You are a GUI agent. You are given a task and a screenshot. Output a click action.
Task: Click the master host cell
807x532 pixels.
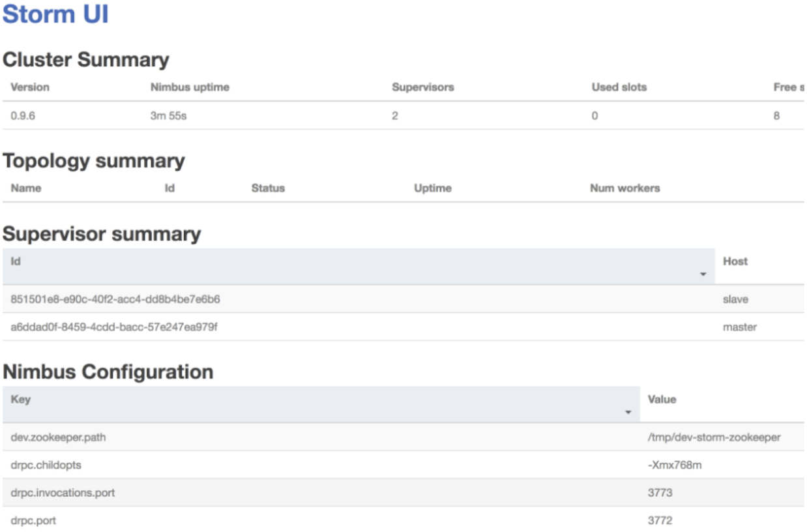(x=740, y=327)
